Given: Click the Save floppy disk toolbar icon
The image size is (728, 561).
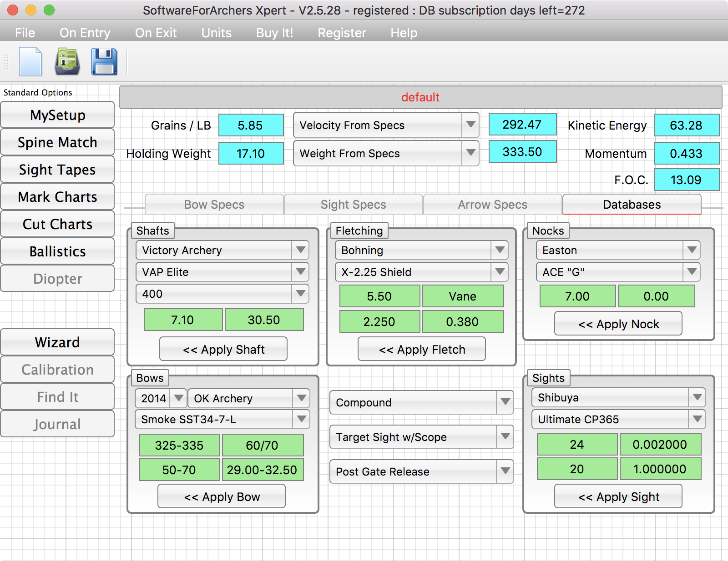Looking at the screenshot, I should tap(104, 61).
